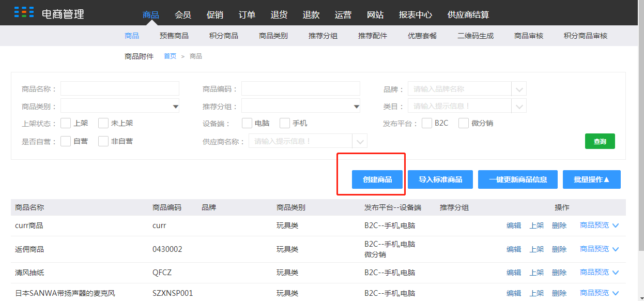Select the 微分销 platform checkbox

pos(464,123)
